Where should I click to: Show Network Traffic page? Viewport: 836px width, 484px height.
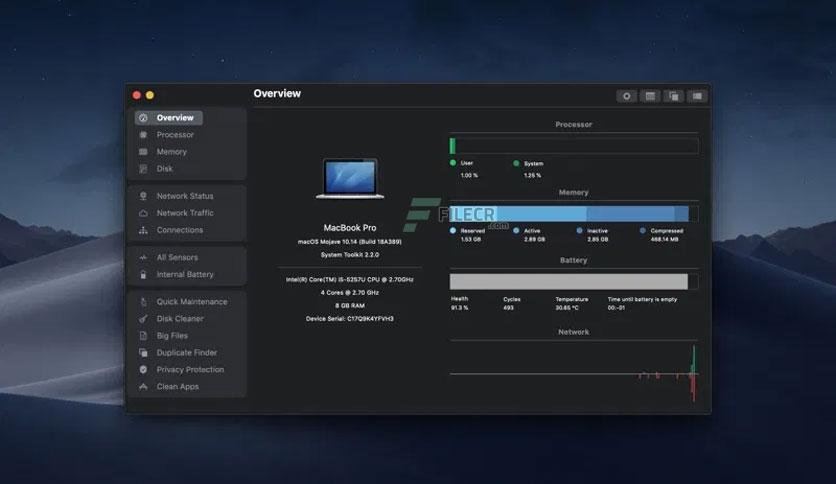pos(184,213)
